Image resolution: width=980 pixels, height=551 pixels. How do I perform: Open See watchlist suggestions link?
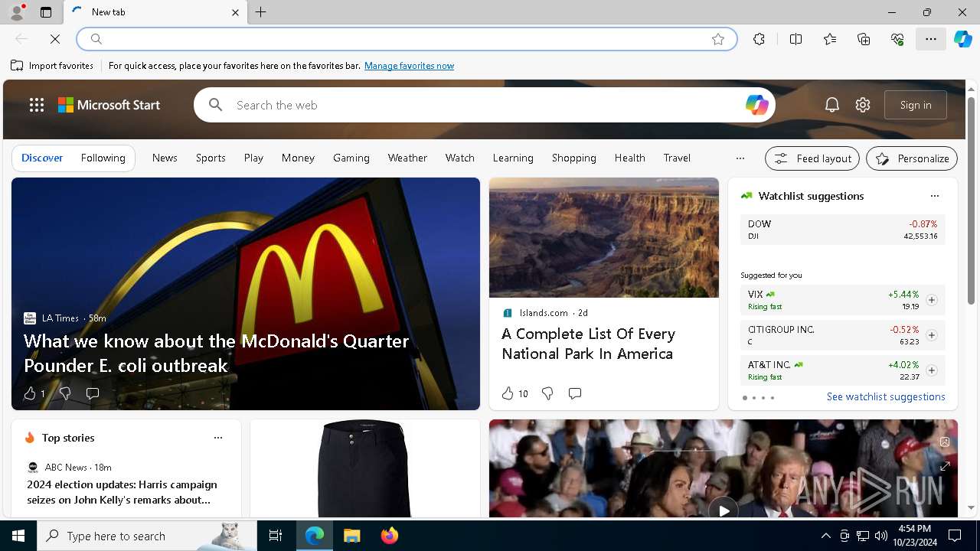886,396
